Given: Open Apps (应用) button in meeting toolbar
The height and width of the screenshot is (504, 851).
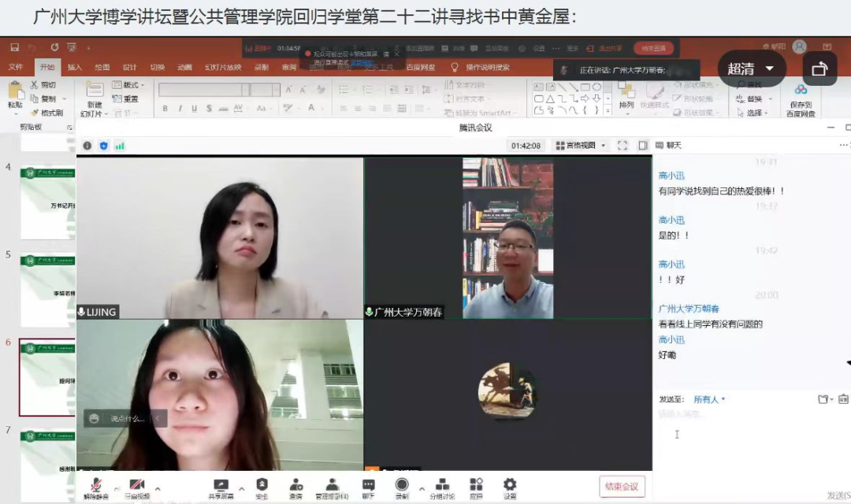Looking at the screenshot, I should [476, 488].
